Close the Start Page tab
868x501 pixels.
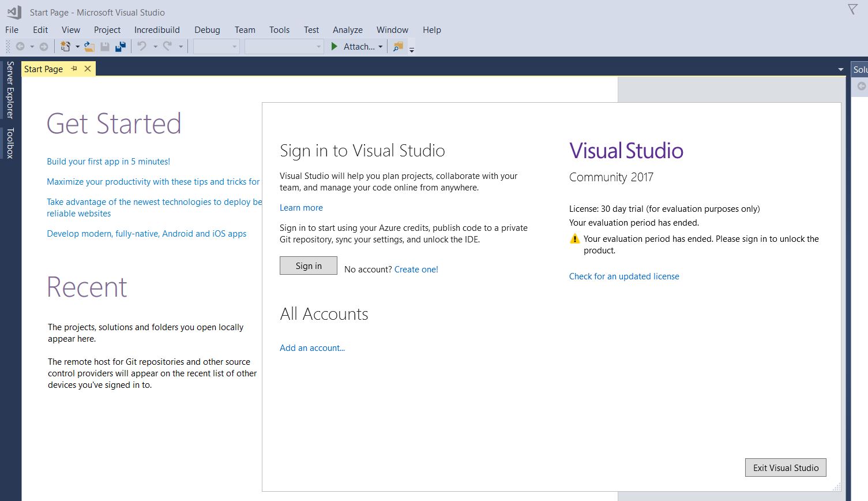(88, 69)
